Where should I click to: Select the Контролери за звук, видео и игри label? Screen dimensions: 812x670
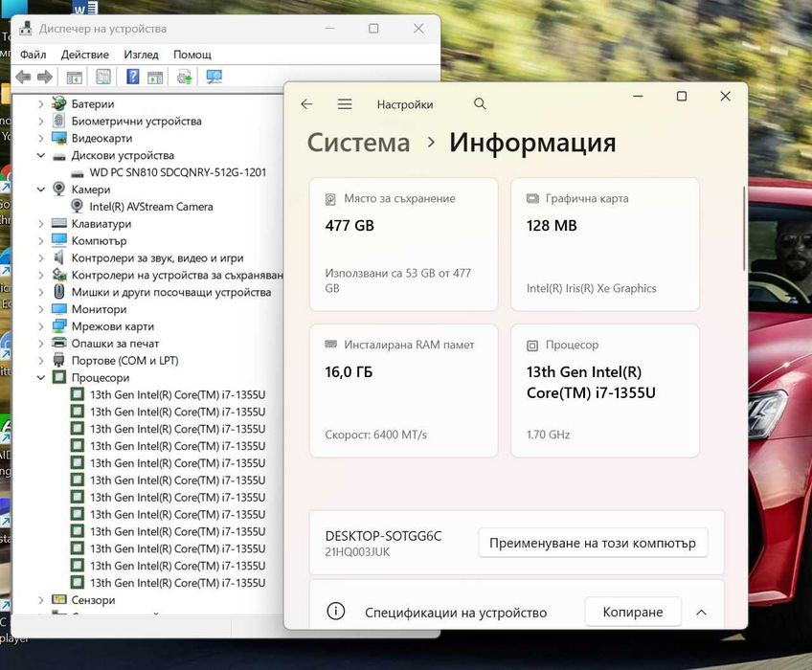157,257
